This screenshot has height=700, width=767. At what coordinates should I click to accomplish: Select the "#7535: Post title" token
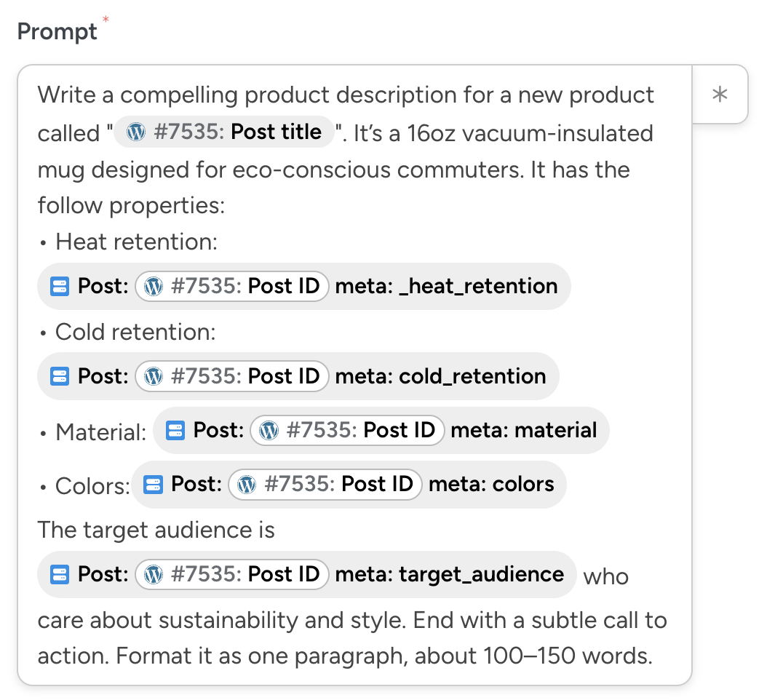(x=224, y=132)
